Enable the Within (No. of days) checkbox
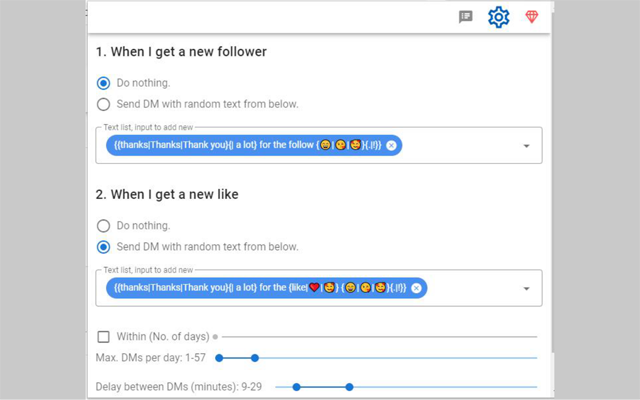640x400 pixels. pos(104,337)
